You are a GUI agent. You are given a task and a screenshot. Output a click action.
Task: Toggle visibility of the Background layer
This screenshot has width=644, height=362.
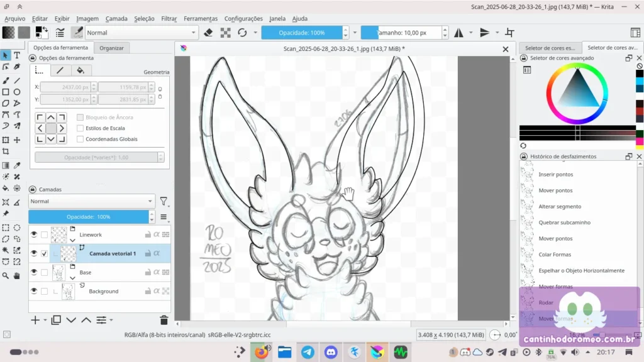coord(34,291)
